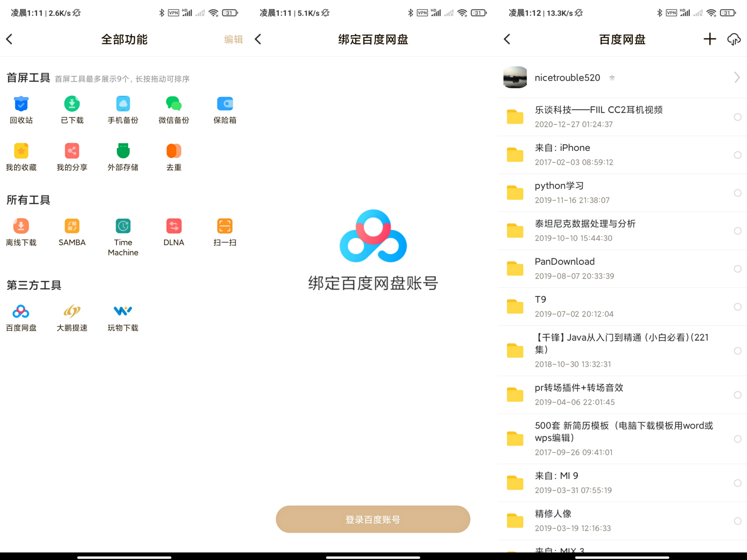This screenshot has width=747, height=560.
Task: Tap the 扫一扫 scan icon
Action: pos(224,227)
